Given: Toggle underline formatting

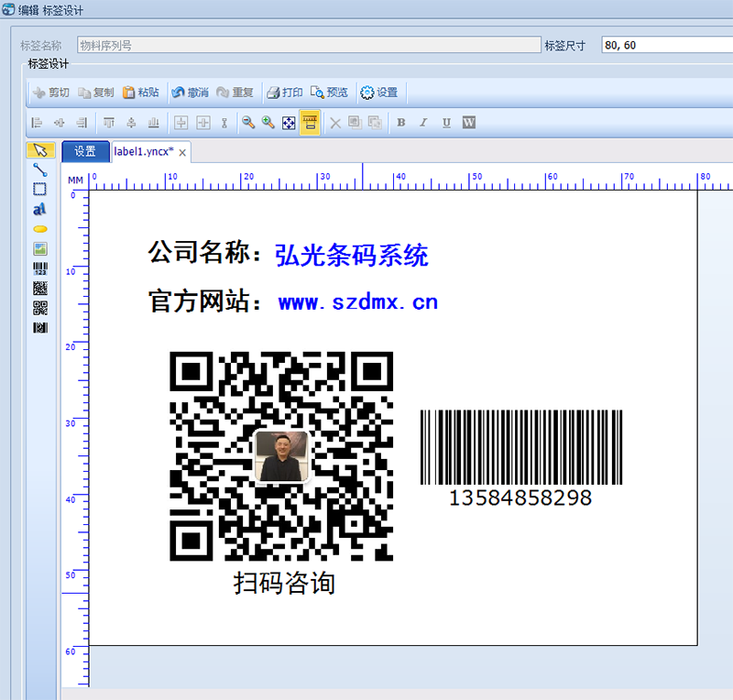Looking at the screenshot, I should pyautogui.click(x=446, y=123).
